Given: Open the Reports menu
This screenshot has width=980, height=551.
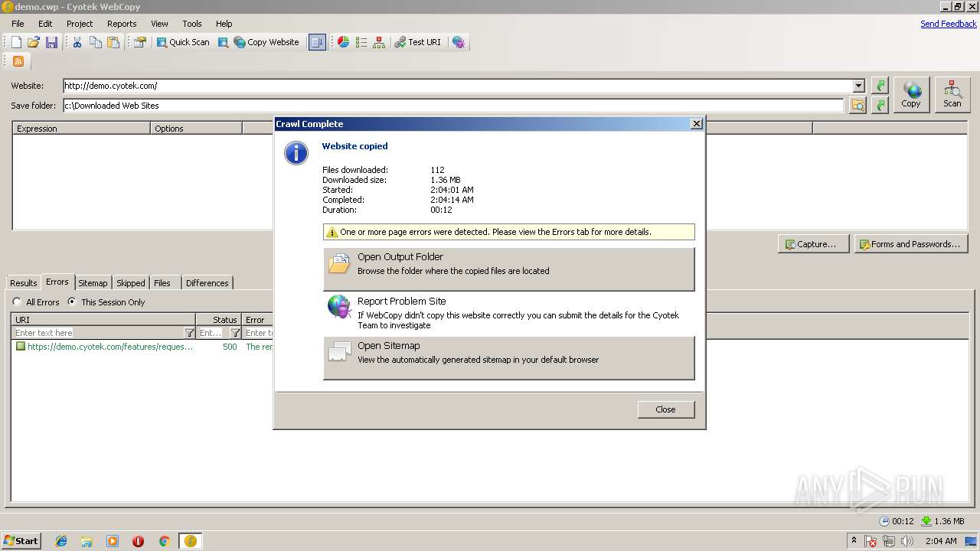Looking at the screenshot, I should 122,24.
